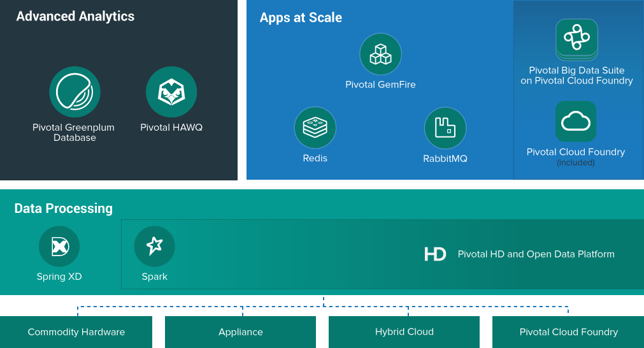Choose the Appliance deployment box
Image resolution: width=644 pixels, height=348 pixels.
240,332
